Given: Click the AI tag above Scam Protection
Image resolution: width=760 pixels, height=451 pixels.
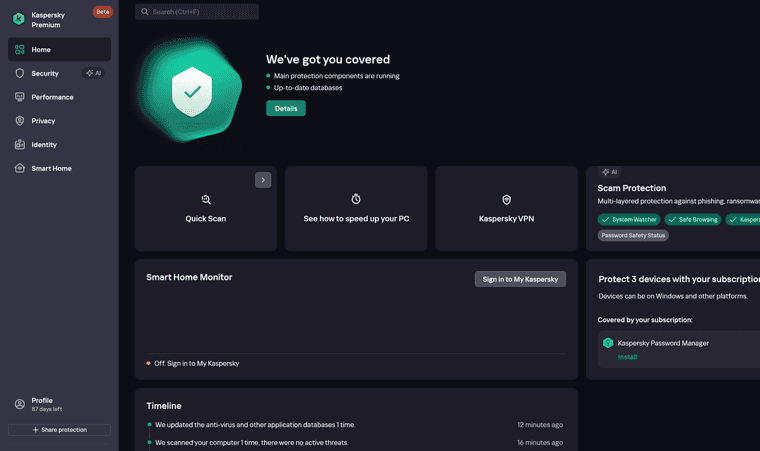Looking at the screenshot, I should click(x=609, y=172).
